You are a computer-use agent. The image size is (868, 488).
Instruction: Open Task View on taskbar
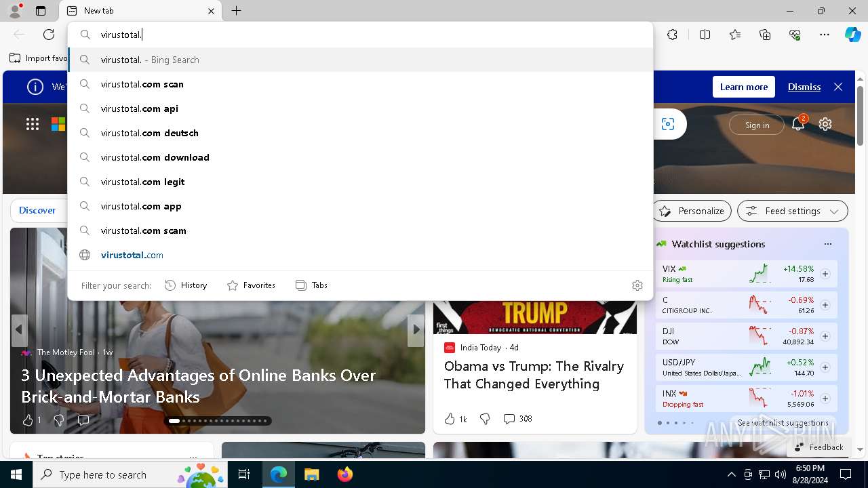244,474
